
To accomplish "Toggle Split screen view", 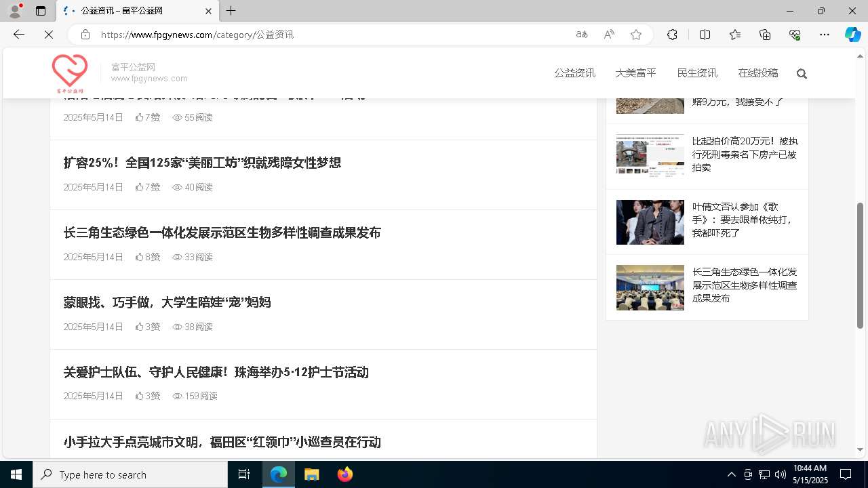I will (705, 35).
